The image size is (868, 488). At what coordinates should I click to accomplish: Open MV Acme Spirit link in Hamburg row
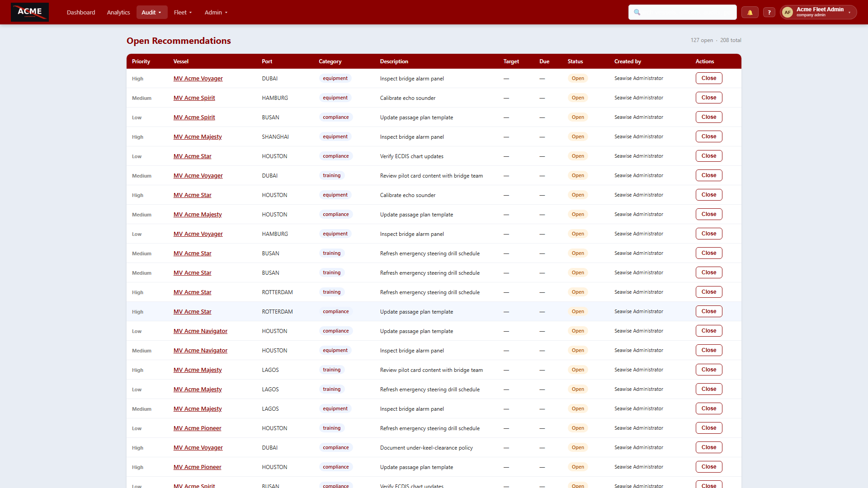point(194,98)
